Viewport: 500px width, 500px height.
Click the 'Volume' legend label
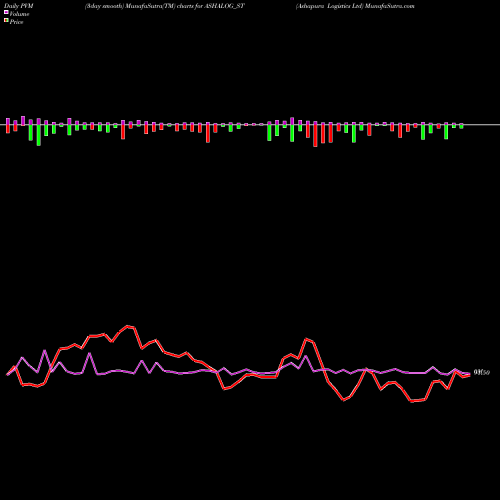click(19, 14)
